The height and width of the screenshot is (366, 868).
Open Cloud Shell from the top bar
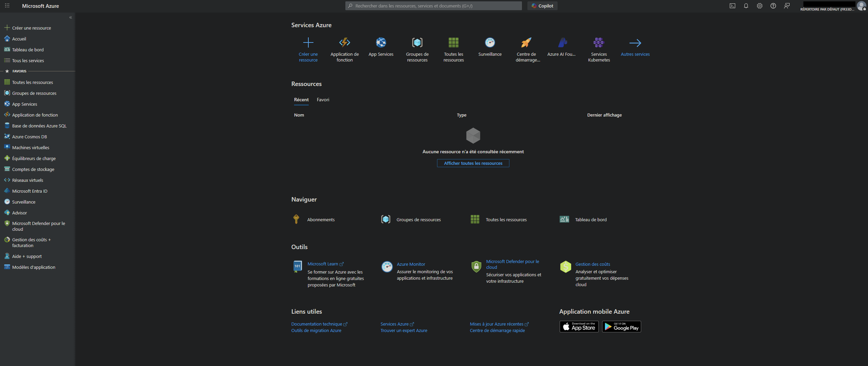pyautogui.click(x=733, y=6)
